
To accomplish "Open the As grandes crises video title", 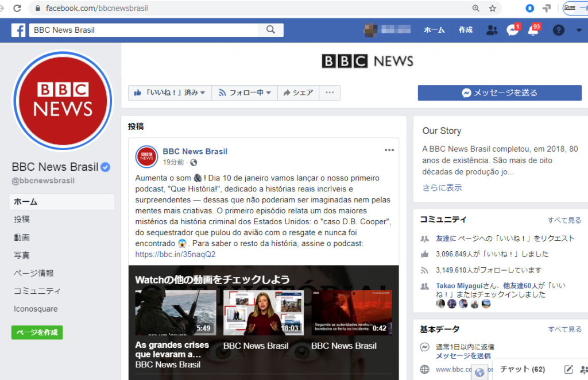I will coord(172,350).
